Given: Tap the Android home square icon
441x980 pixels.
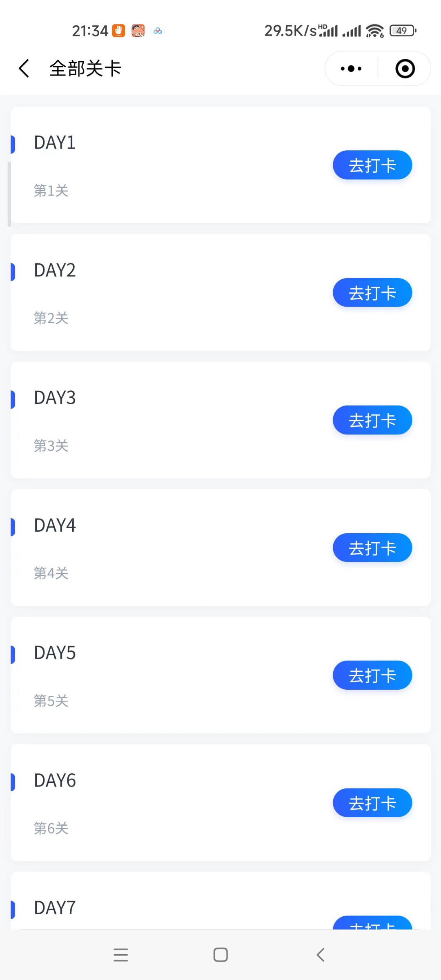Looking at the screenshot, I should coord(220,955).
